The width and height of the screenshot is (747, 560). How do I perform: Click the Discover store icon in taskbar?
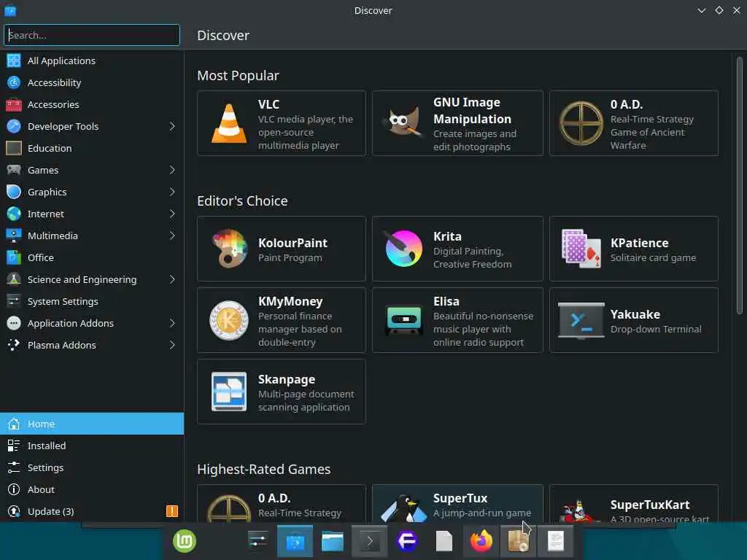tap(295, 541)
